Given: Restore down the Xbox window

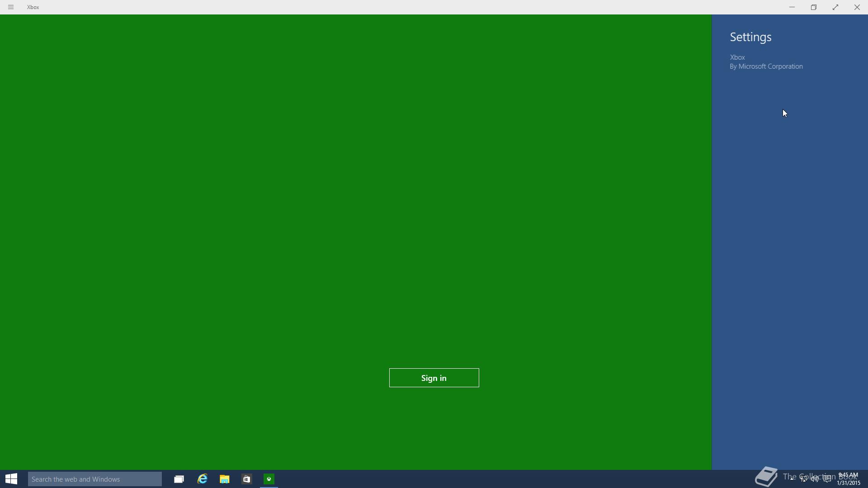Looking at the screenshot, I should coord(814,7).
